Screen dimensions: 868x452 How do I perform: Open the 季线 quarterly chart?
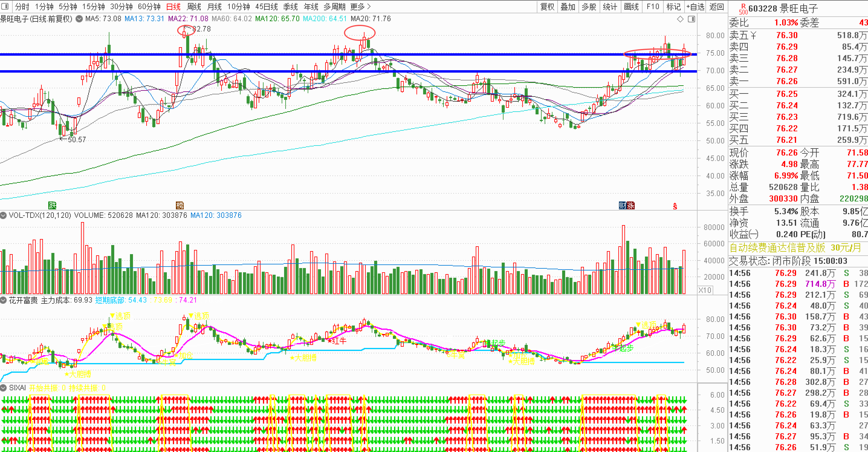pos(290,7)
